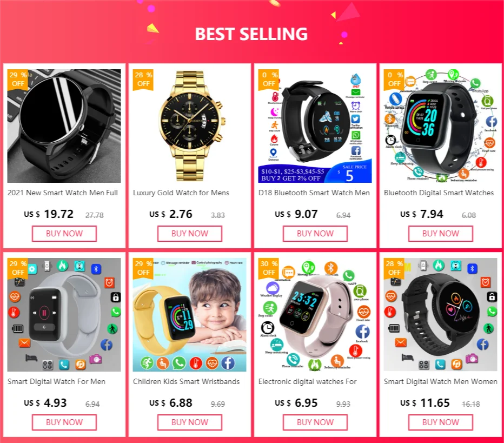Buy the Smart Digital Watch Men Women at 11.65
The height and width of the screenshot is (443, 504).
(440, 422)
